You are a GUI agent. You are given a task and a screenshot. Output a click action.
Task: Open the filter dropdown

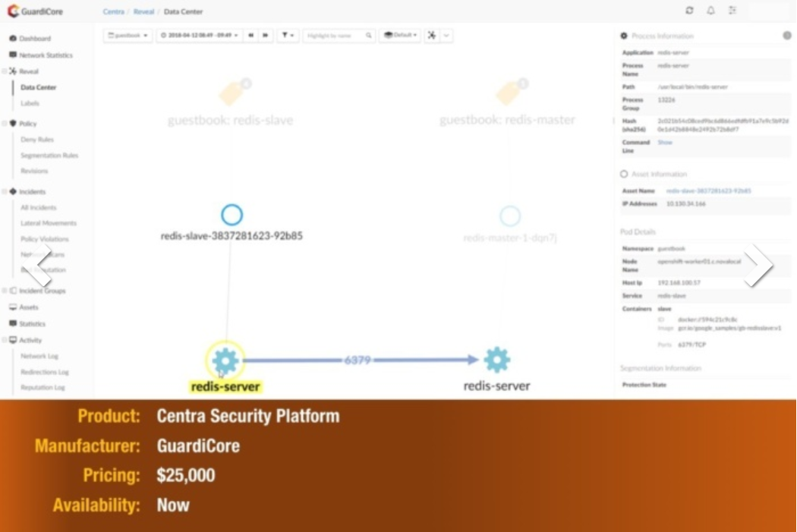coord(288,35)
